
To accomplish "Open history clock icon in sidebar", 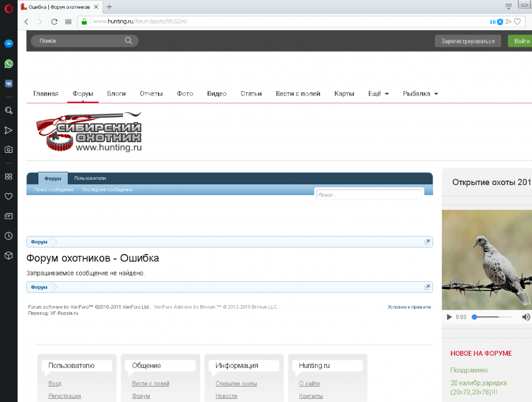I will tap(9, 236).
